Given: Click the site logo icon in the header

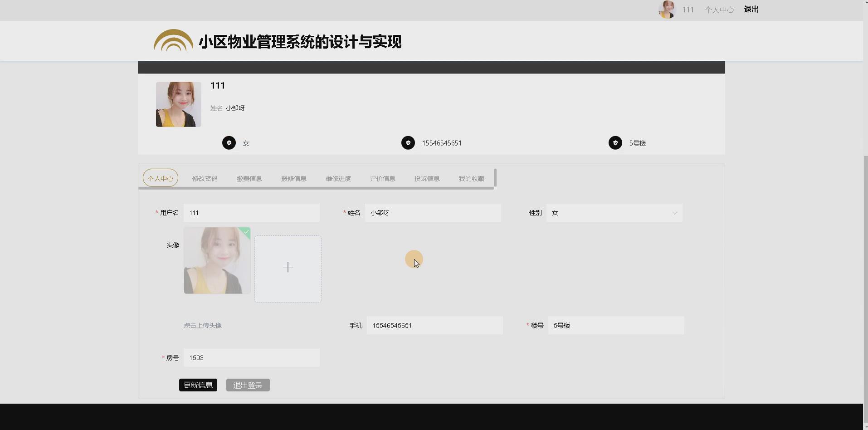Looking at the screenshot, I should click(x=173, y=40).
